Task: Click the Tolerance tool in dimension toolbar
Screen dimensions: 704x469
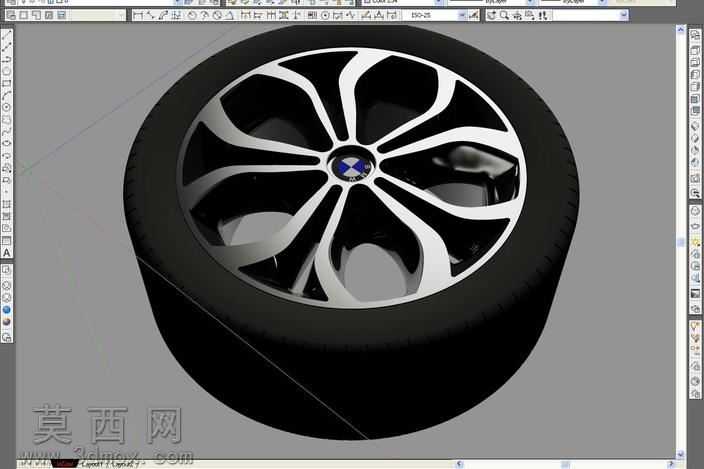Action: coord(312,16)
